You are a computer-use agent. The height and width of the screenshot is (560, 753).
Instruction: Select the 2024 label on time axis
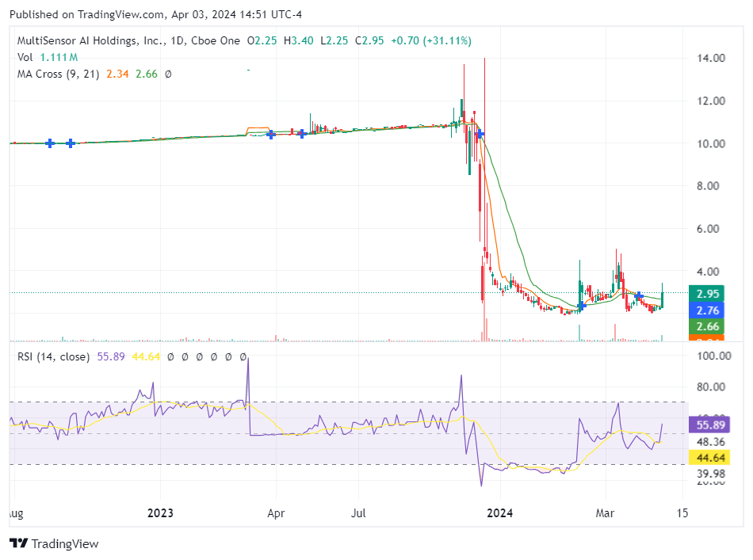tap(500, 513)
